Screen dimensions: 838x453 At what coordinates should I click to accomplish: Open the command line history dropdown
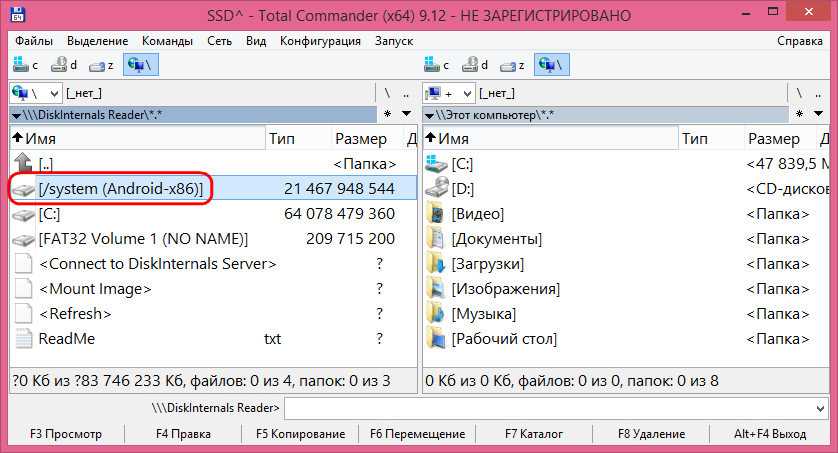click(x=820, y=408)
